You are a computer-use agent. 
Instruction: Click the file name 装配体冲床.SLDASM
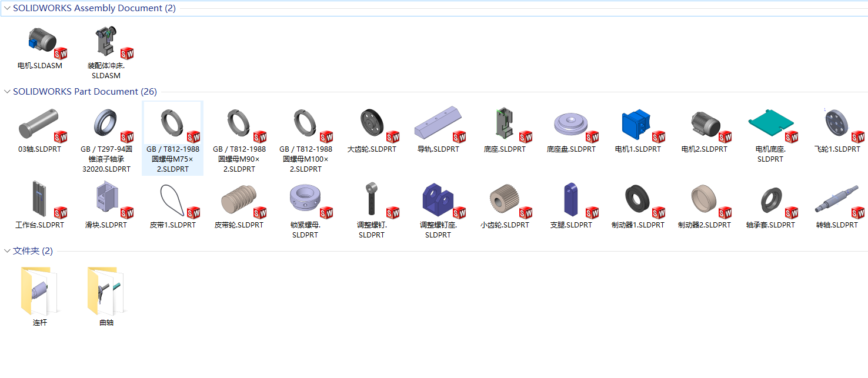click(x=106, y=71)
